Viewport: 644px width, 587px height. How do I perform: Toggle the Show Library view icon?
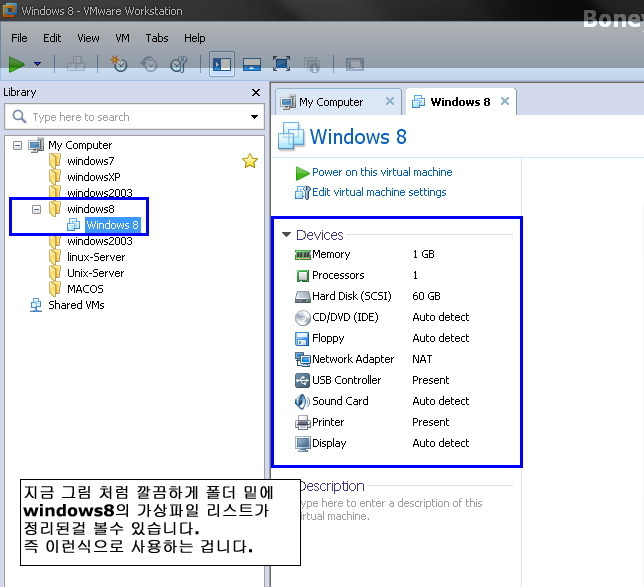coord(222,64)
